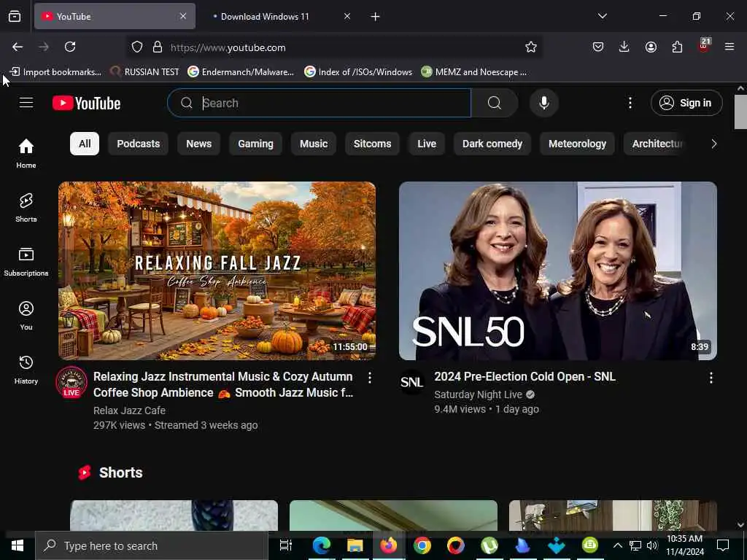The width and height of the screenshot is (747, 560).
Task: Filter by the News chip
Action: [198, 144]
